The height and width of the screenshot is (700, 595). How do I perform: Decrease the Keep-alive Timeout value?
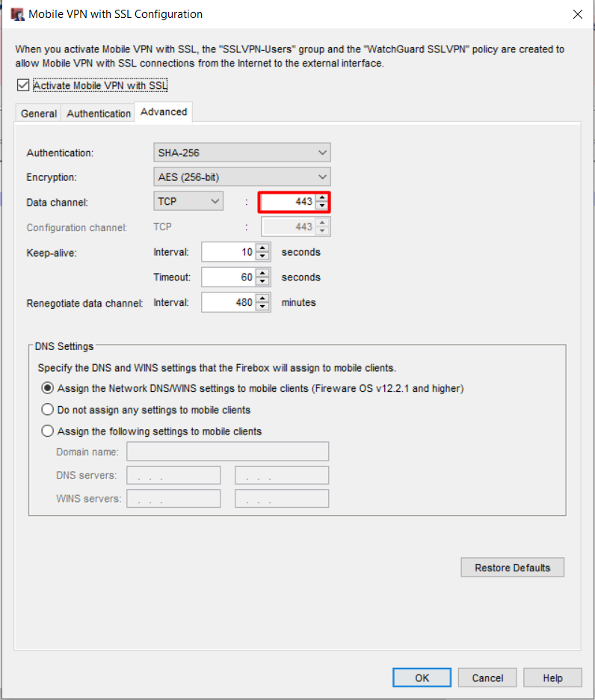263,282
